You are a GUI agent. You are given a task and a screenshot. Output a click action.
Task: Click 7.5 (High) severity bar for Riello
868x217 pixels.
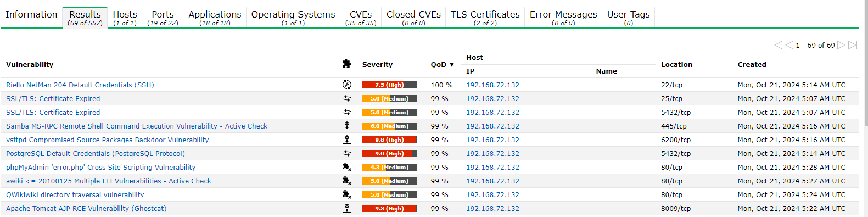coord(390,85)
